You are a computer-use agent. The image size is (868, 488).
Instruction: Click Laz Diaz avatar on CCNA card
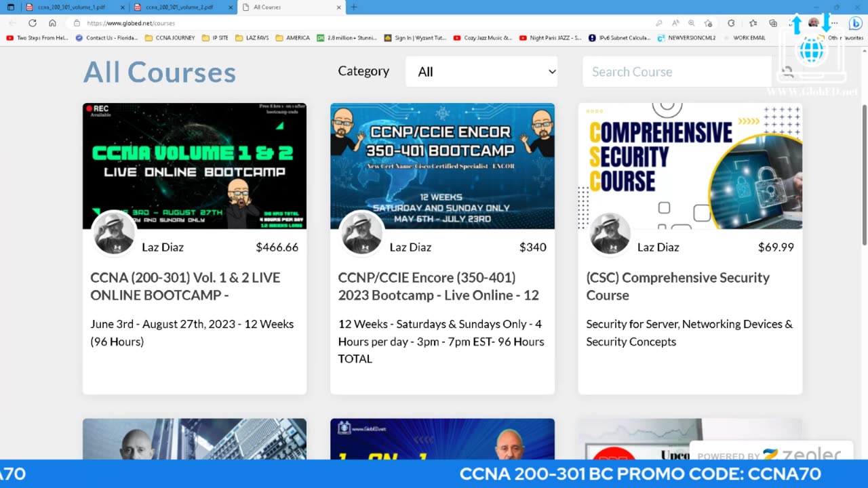pyautogui.click(x=114, y=233)
